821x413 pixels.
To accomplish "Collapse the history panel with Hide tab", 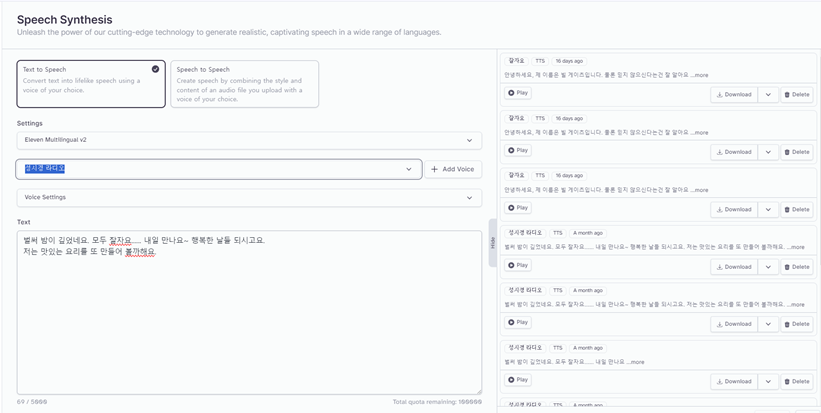I will click(493, 243).
